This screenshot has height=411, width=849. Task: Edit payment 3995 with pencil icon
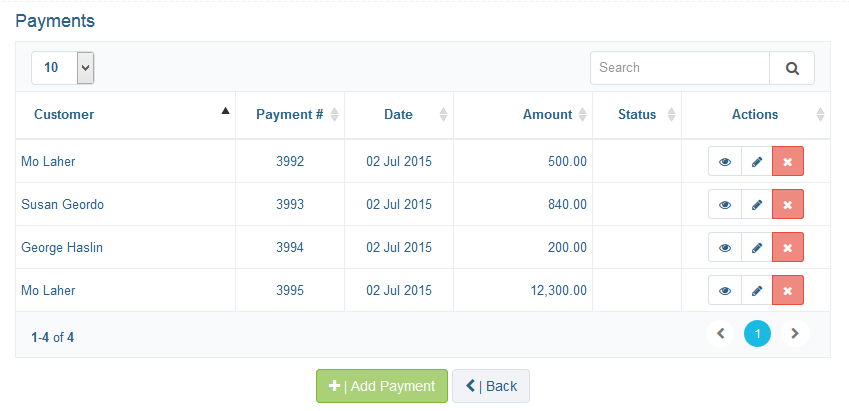[x=756, y=290]
